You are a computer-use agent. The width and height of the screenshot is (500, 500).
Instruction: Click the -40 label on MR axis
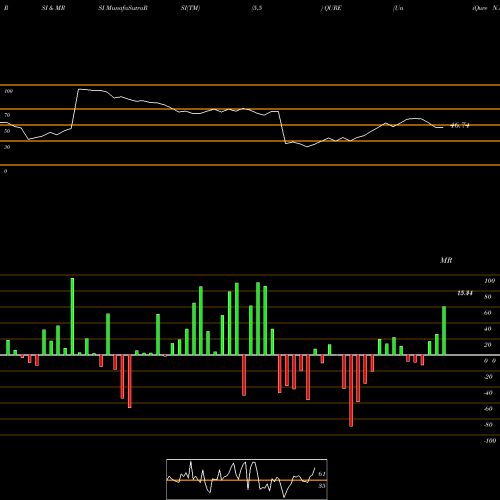click(488, 393)
